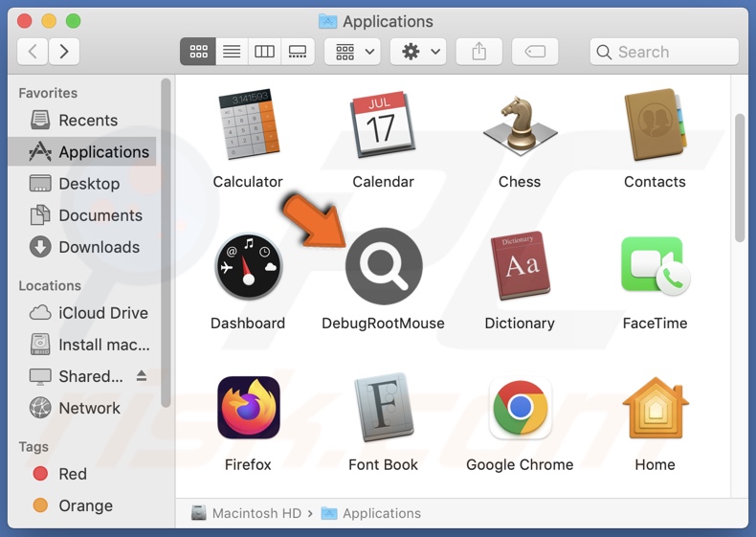Click the sidebar vertical scrollbar
Image resolution: width=756 pixels, height=537 pixels.
(166, 243)
